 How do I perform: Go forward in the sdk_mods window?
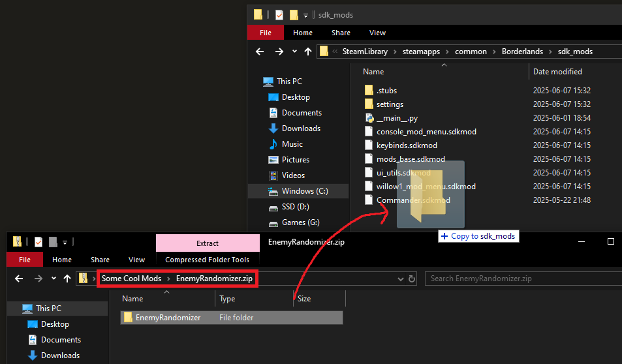[279, 52]
